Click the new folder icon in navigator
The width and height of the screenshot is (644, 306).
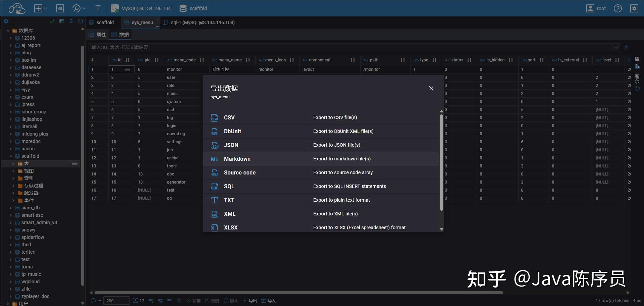pyautogui.click(x=62, y=21)
